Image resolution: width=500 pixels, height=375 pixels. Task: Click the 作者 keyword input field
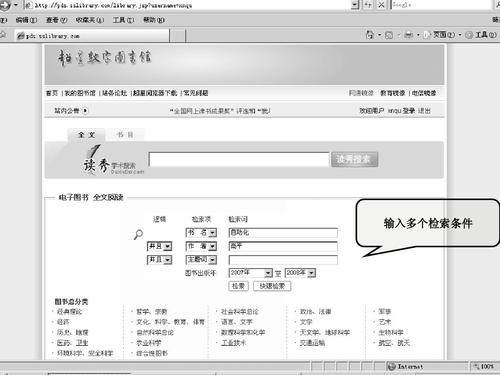283,246
